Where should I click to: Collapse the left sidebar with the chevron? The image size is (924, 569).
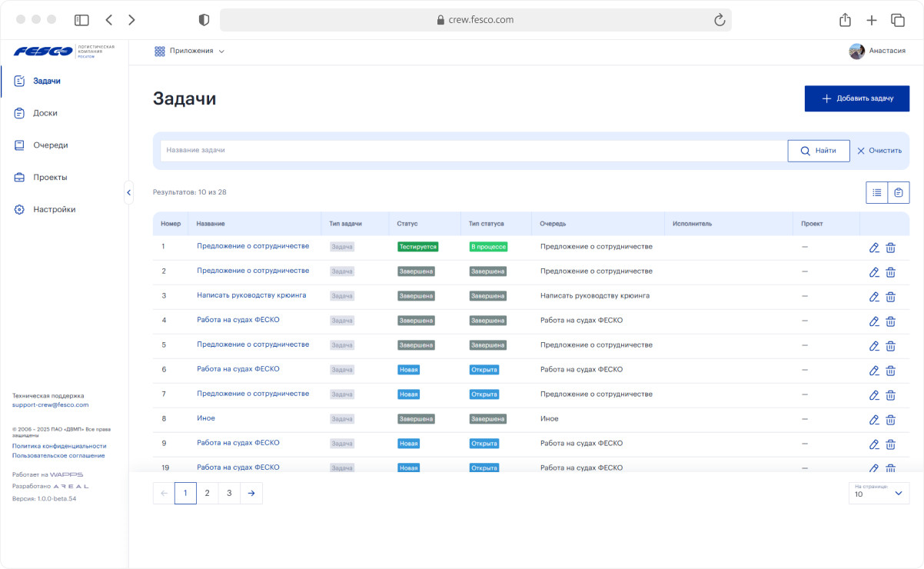pos(128,192)
